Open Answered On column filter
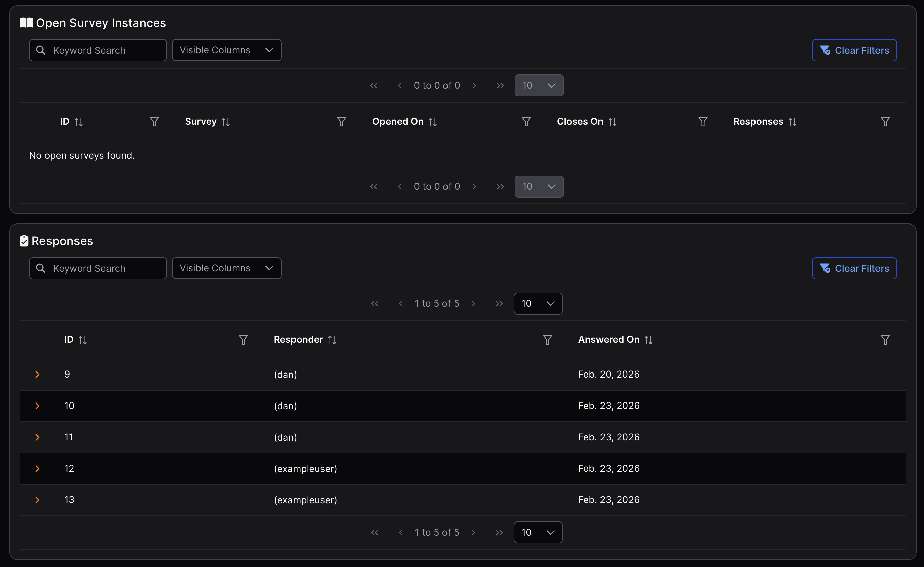Image resolution: width=924 pixels, height=567 pixels. (885, 339)
